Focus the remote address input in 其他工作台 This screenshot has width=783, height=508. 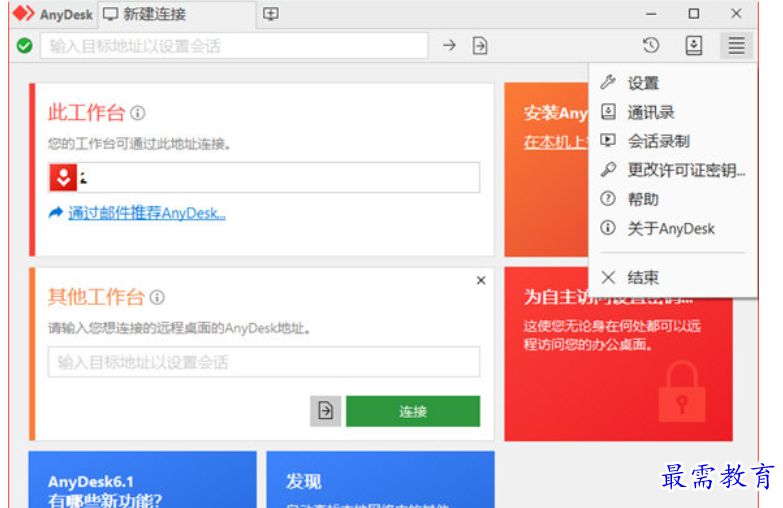point(264,362)
